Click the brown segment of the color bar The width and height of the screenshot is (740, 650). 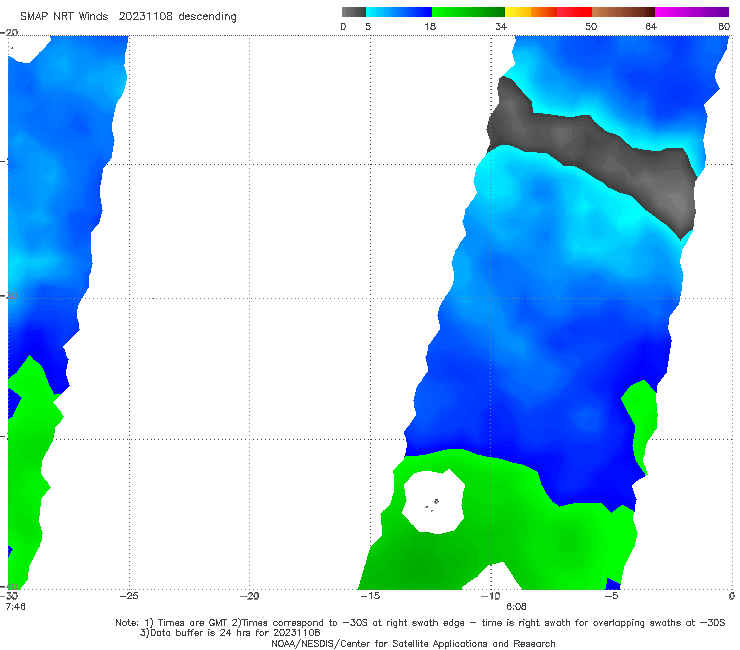[623, 12]
